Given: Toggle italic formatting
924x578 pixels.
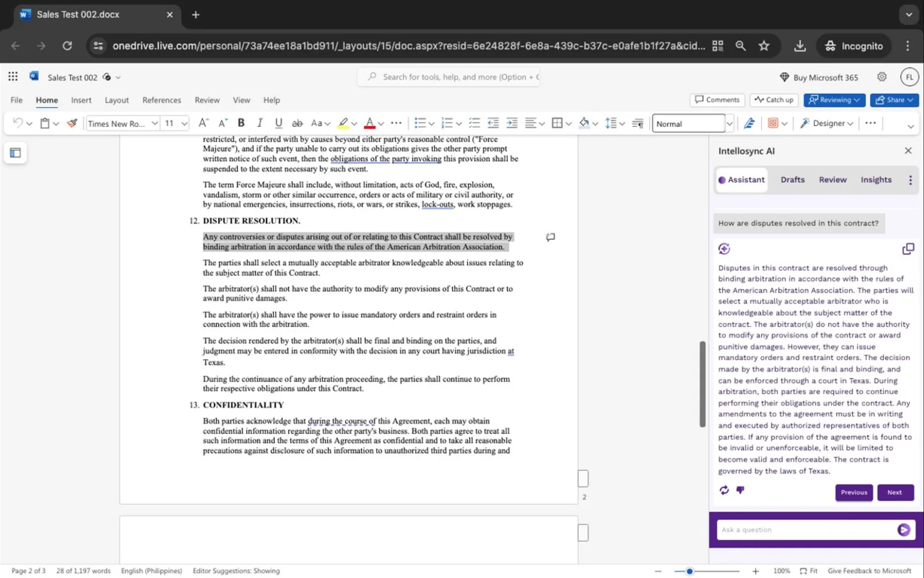Looking at the screenshot, I should [x=260, y=123].
